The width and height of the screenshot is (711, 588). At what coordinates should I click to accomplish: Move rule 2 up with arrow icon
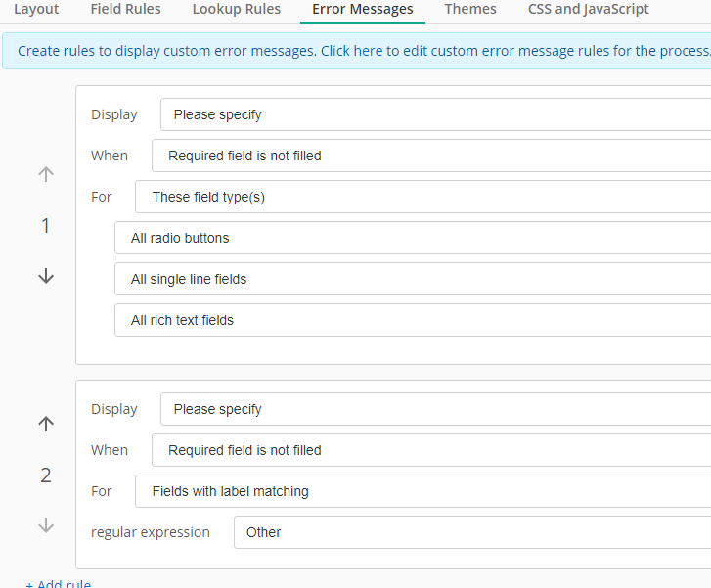point(46,424)
